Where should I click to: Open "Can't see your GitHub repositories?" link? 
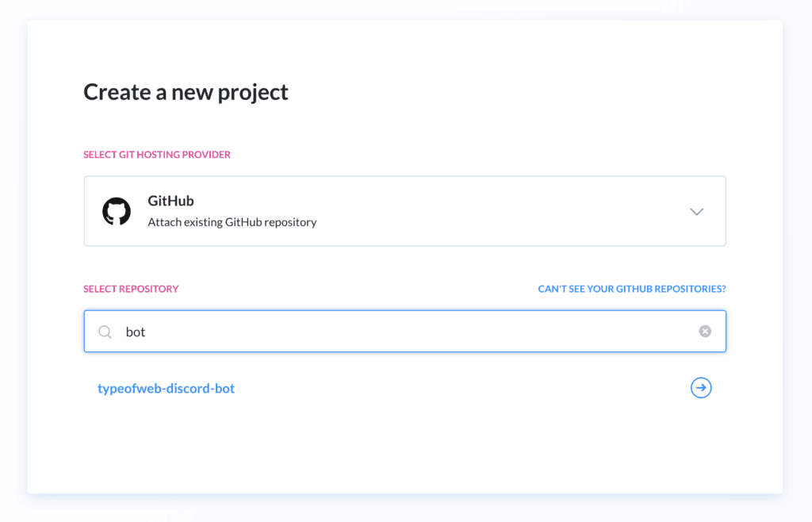[632, 289]
